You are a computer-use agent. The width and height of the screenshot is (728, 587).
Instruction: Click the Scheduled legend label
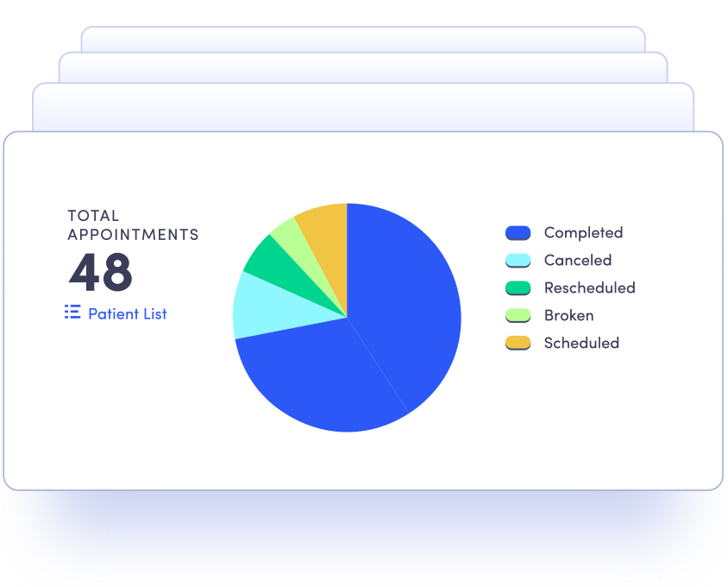(581, 344)
